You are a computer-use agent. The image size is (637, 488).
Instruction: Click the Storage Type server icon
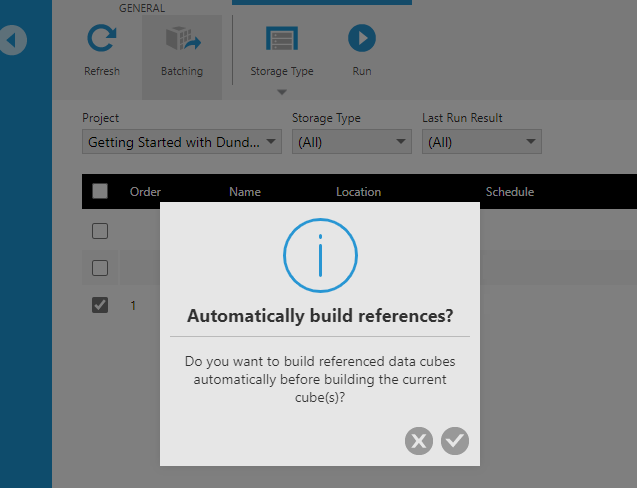(x=282, y=38)
